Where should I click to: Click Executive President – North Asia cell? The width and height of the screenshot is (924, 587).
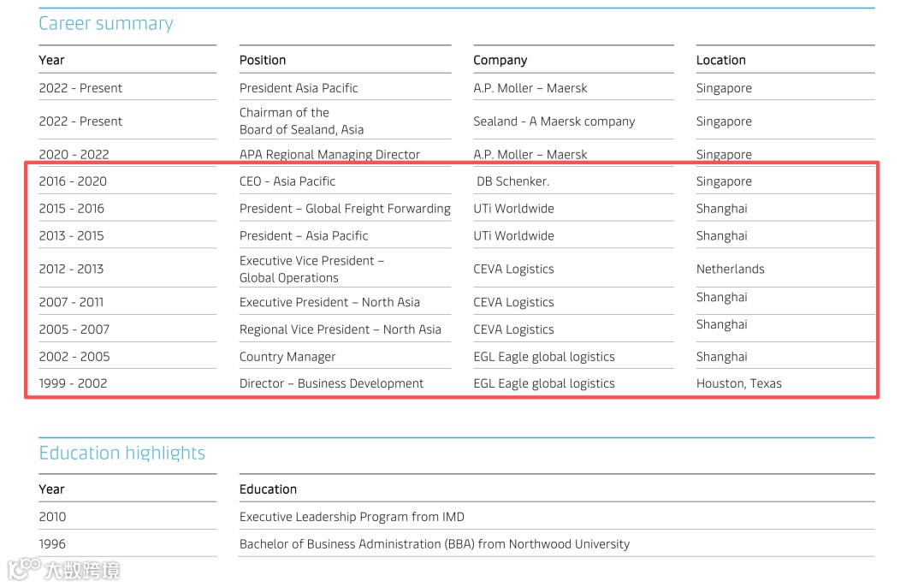click(x=329, y=302)
